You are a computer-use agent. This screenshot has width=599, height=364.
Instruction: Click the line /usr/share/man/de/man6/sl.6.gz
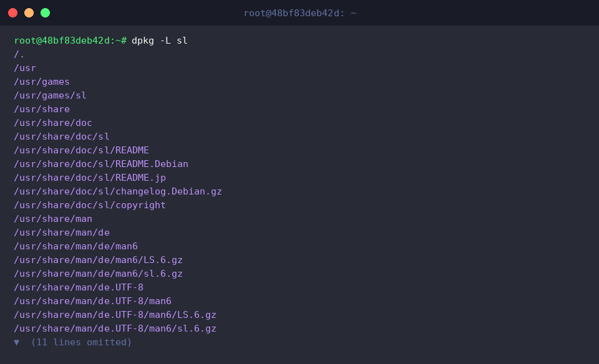click(x=98, y=274)
